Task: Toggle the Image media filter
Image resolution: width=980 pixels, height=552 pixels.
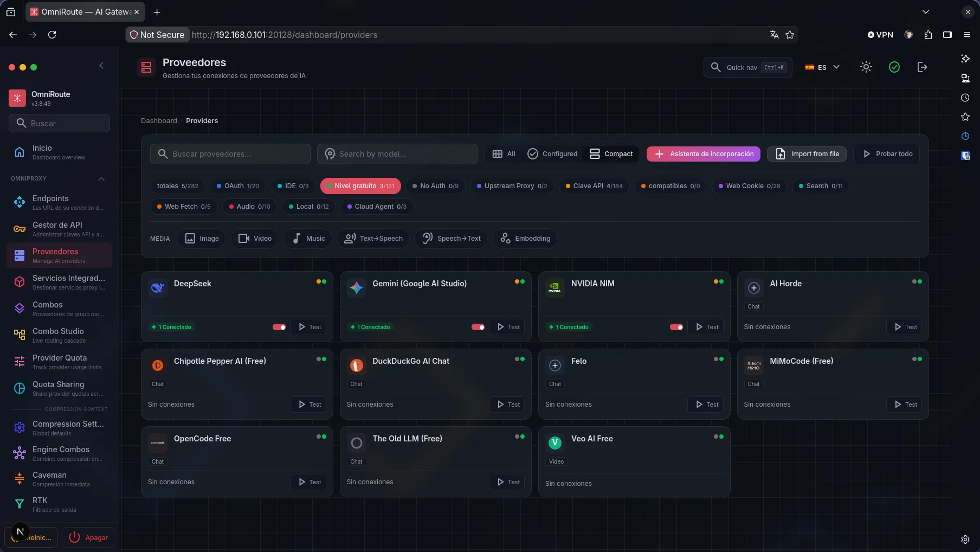Action: tap(202, 239)
